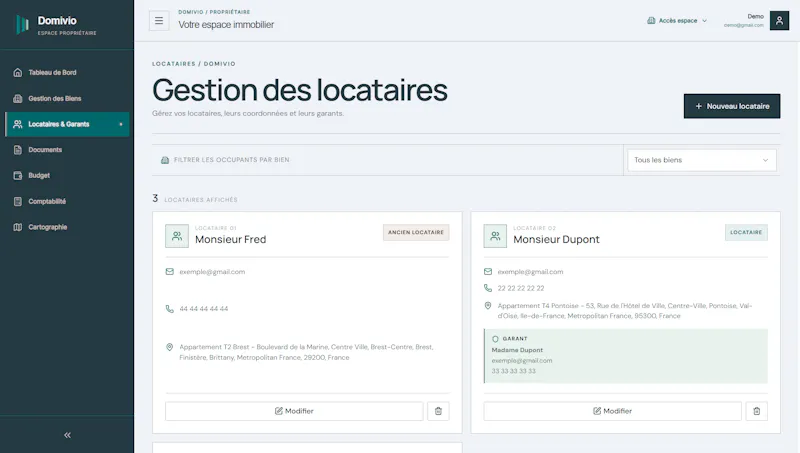Viewport: 800px width, 453px height.
Task: Click envelope icon on Monsieur Dupont card
Action: pos(488,272)
